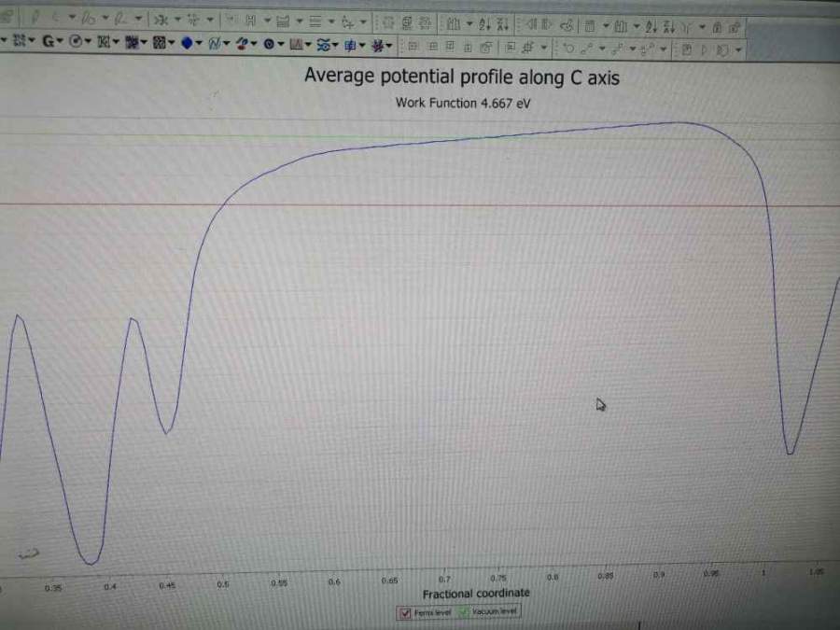The width and height of the screenshot is (840, 630).
Task: Click the play triangle icon in lower toolbar
Action: tap(705, 50)
